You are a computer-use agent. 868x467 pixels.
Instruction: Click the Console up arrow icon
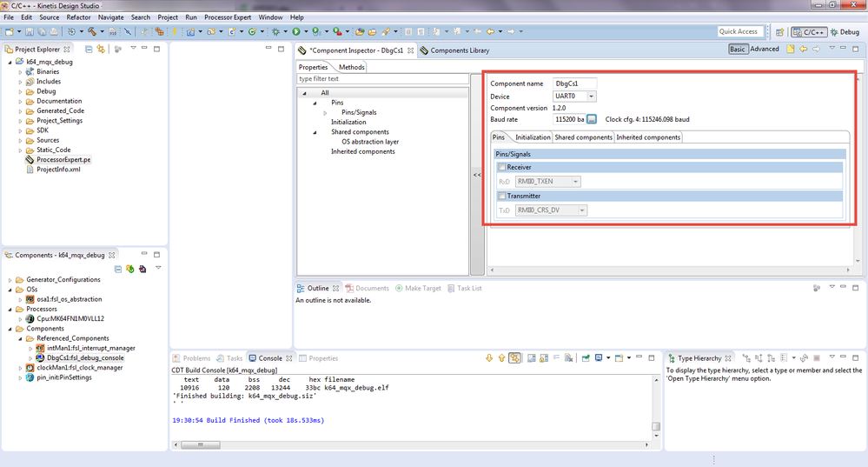[x=501, y=358]
